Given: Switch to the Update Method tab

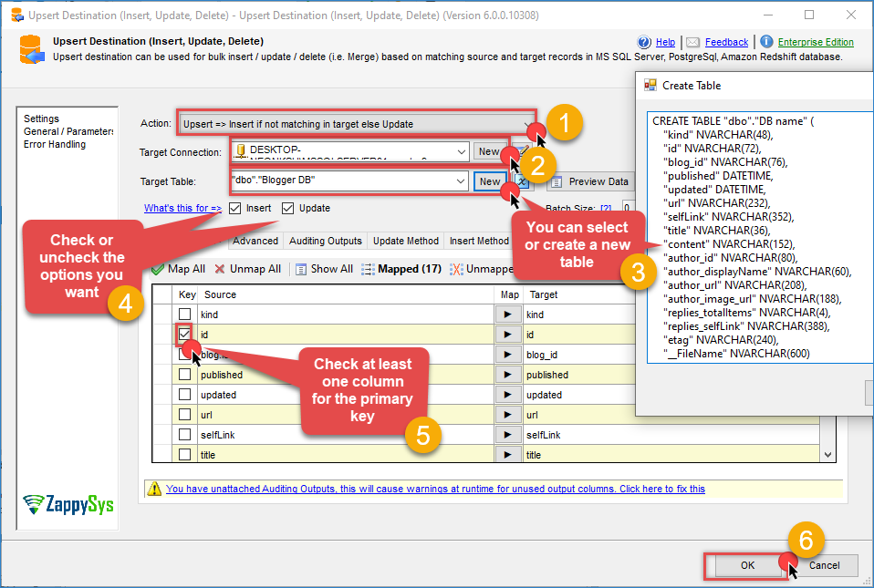Looking at the screenshot, I should tap(406, 241).
